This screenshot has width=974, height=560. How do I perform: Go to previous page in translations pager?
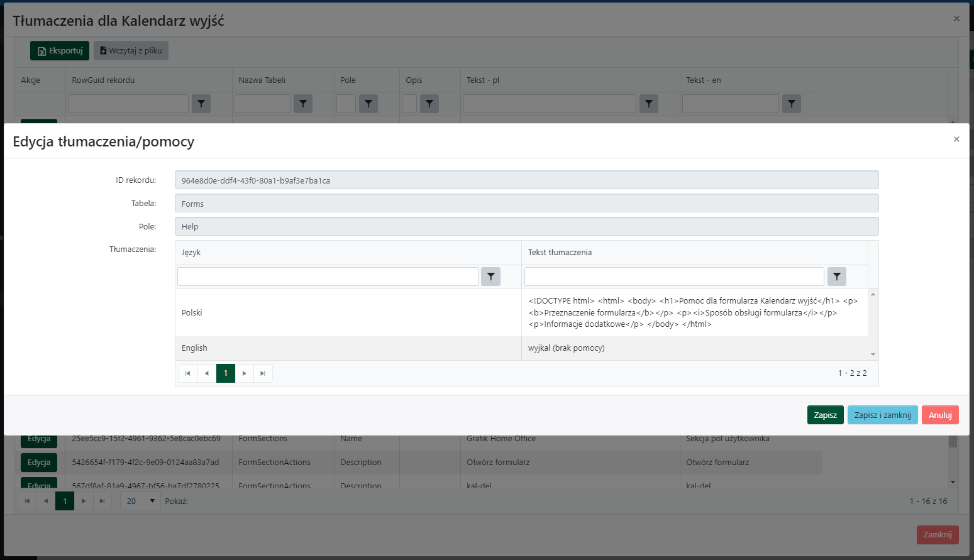[x=206, y=373]
